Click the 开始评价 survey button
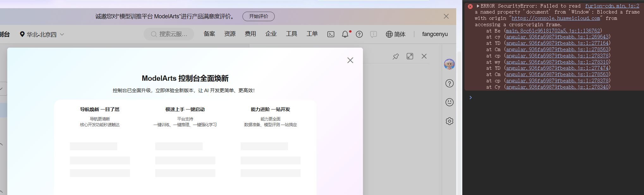644x195 pixels. (258, 16)
